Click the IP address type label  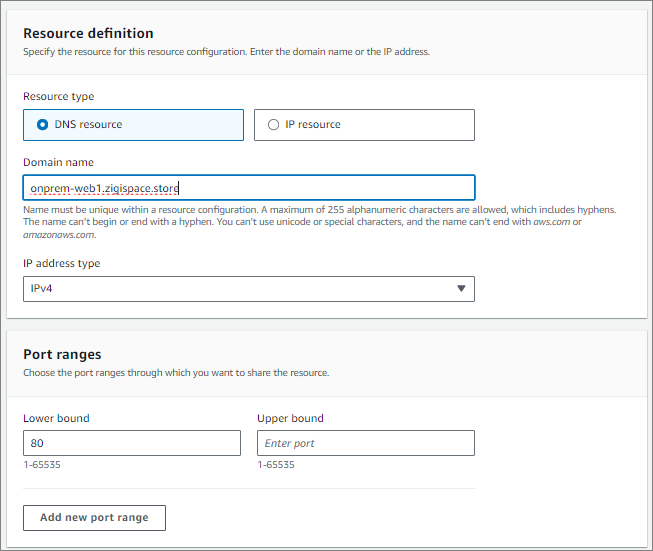pyautogui.click(x=62, y=264)
